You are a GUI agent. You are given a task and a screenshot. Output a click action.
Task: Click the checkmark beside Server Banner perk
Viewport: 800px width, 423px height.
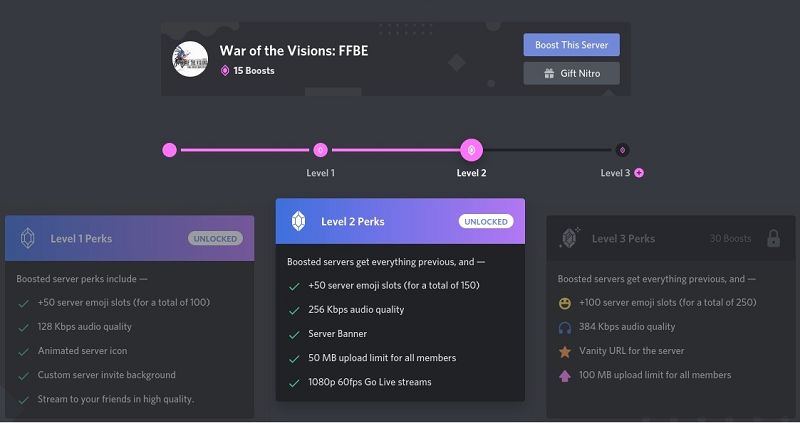[x=294, y=335]
